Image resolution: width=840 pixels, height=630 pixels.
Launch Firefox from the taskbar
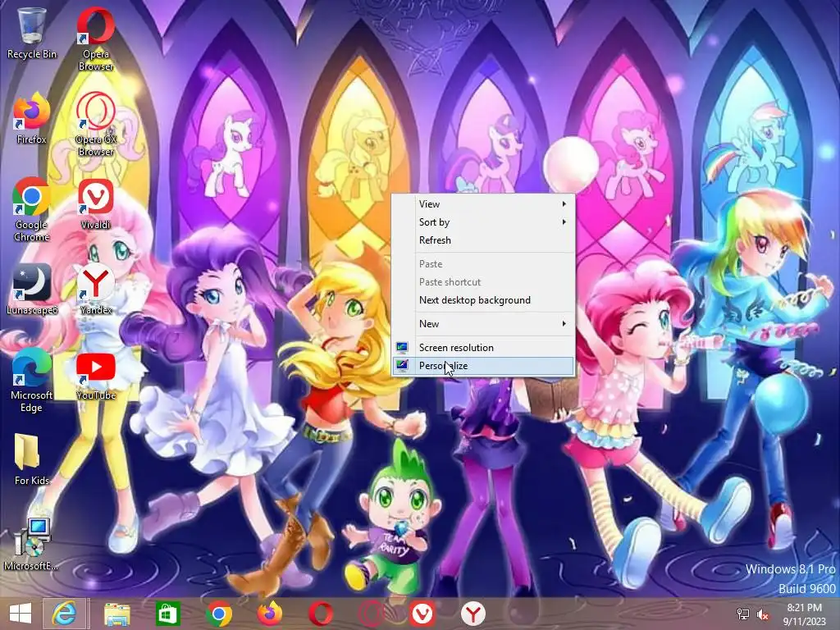click(269, 614)
